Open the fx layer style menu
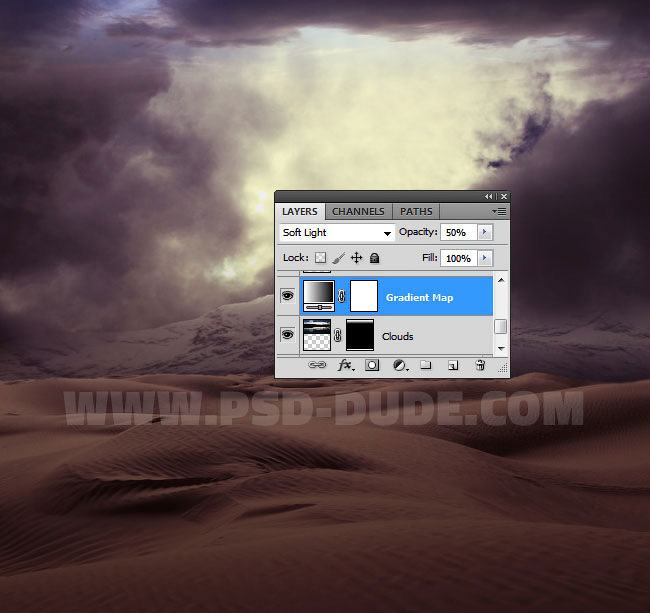Image resolution: width=650 pixels, height=613 pixels. pyautogui.click(x=346, y=365)
